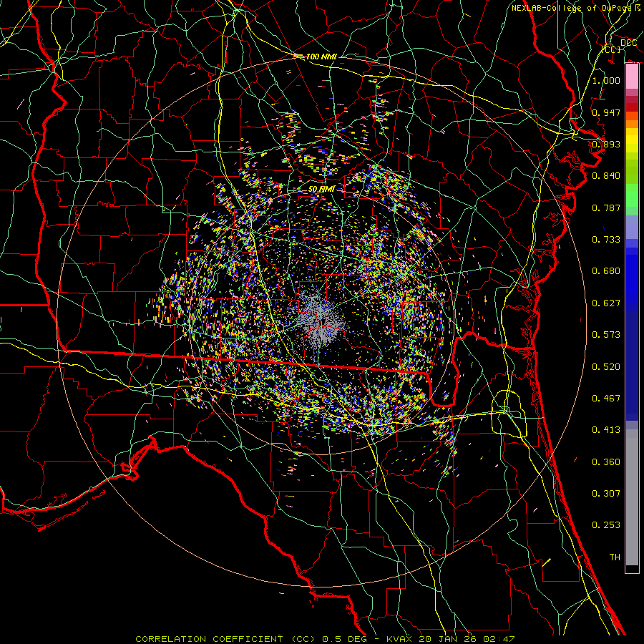
Task: Select the 0.307 legend value
Action: 606,493
